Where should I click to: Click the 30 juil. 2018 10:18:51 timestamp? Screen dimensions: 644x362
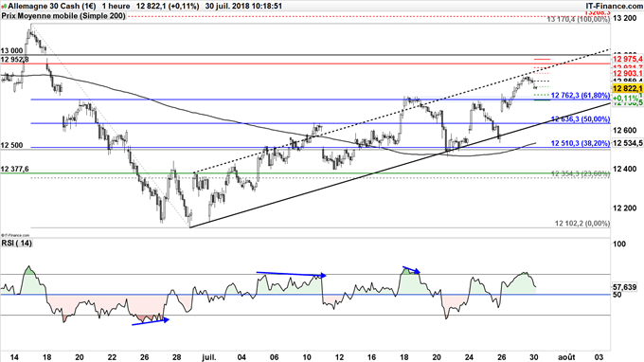[x=243, y=7]
